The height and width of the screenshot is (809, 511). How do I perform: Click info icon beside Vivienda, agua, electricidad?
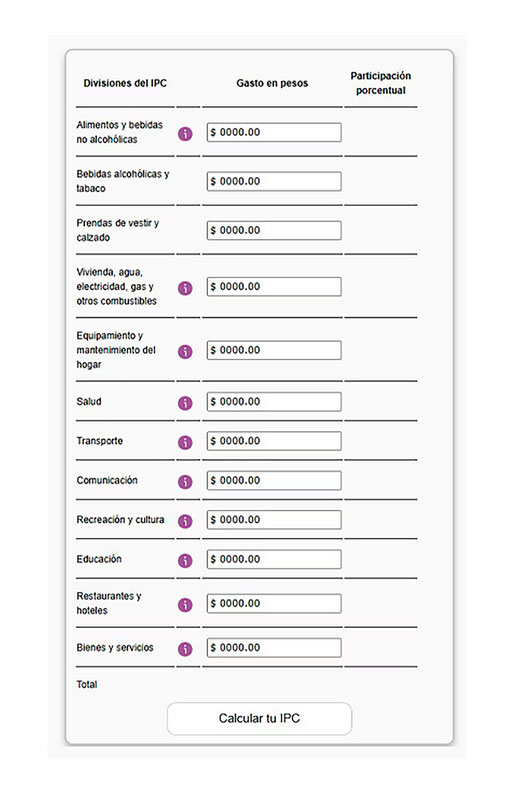pyautogui.click(x=185, y=288)
